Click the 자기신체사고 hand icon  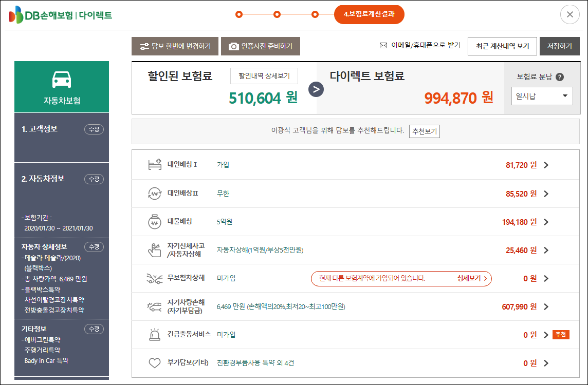[154, 250]
